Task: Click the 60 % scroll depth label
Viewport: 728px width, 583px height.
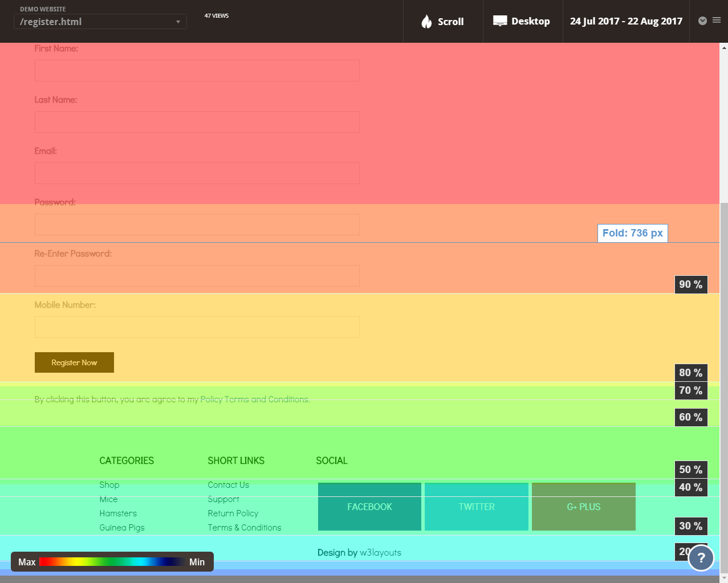Action: (x=691, y=417)
